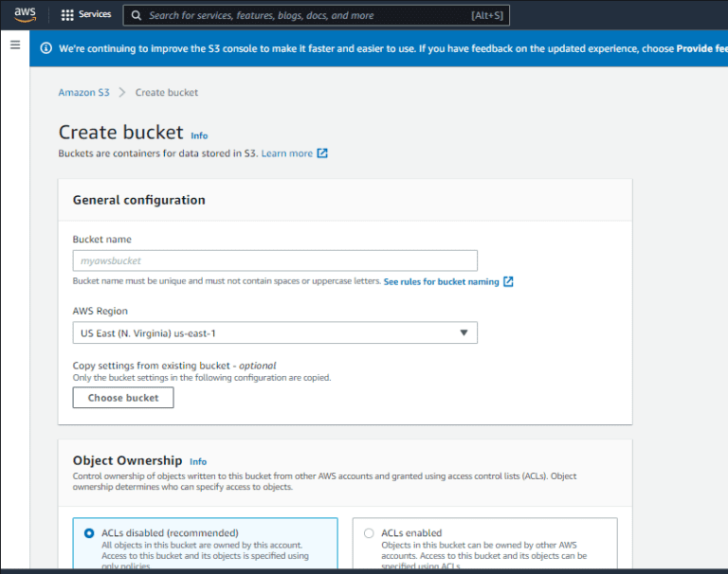This screenshot has height=574, width=728.
Task: Click the Object Ownership heading text
Action: 127,460
